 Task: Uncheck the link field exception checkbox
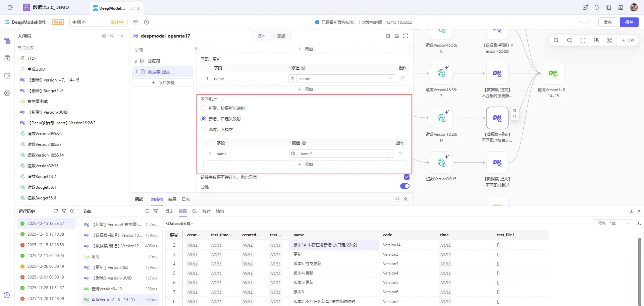(x=407, y=177)
